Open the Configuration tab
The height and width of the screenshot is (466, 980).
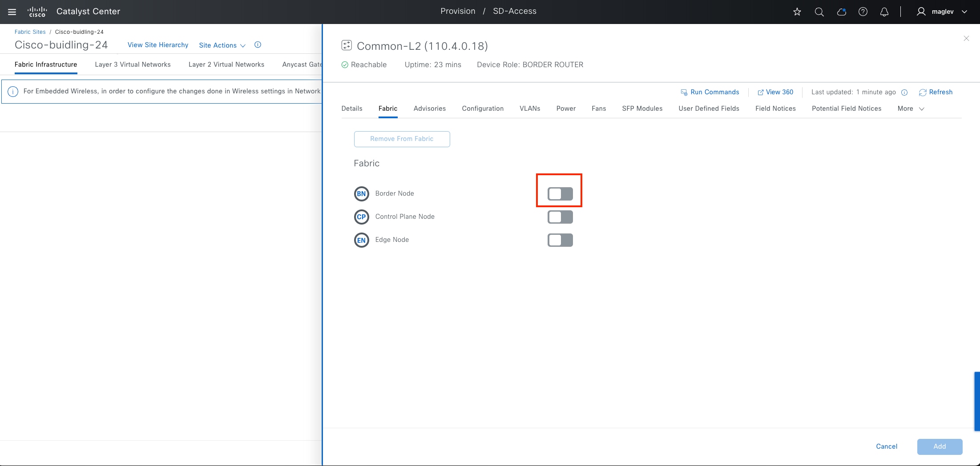(x=483, y=108)
